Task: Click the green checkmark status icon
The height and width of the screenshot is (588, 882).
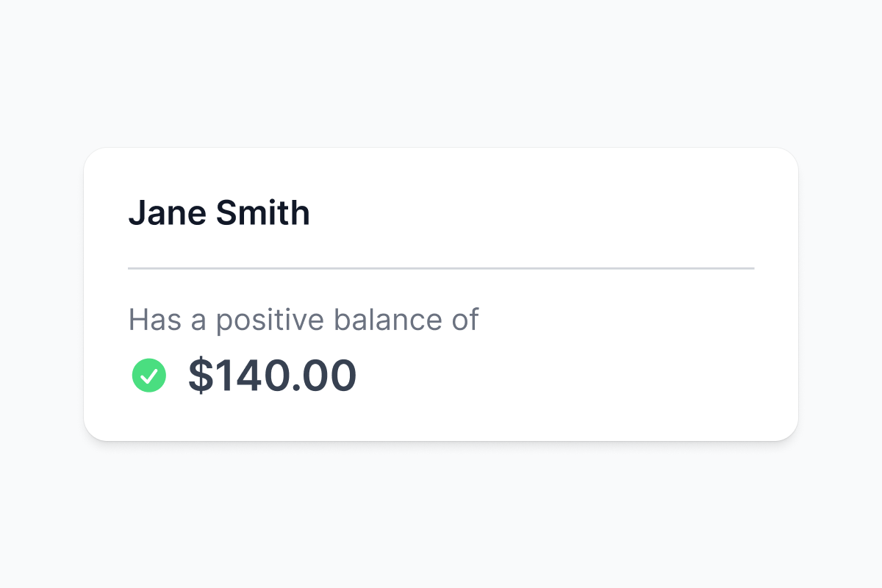Action: [149, 376]
